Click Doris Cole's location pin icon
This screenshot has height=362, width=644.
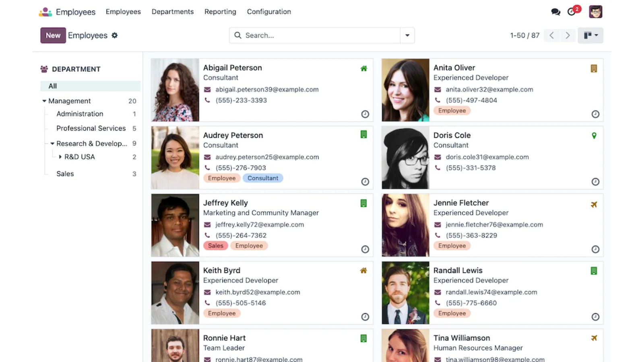(594, 136)
